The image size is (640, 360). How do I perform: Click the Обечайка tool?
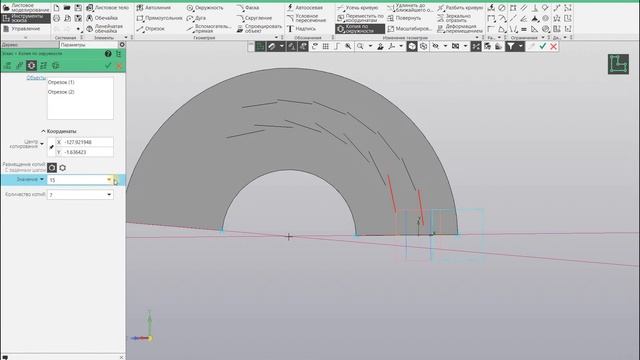click(102, 18)
